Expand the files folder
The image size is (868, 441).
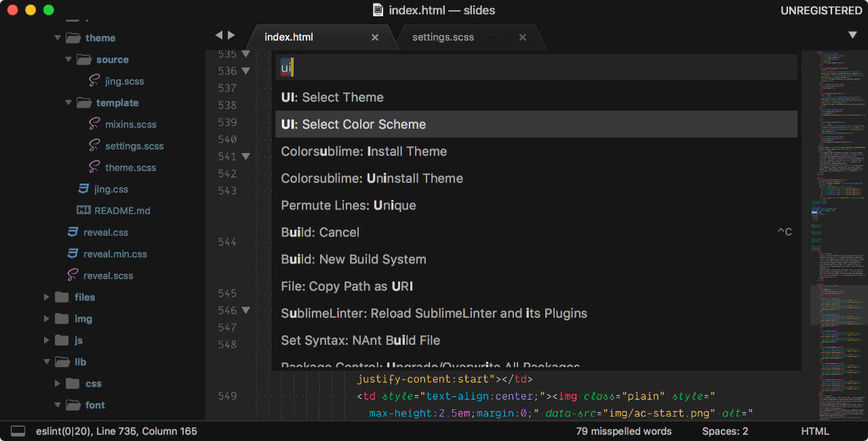point(45,297)
